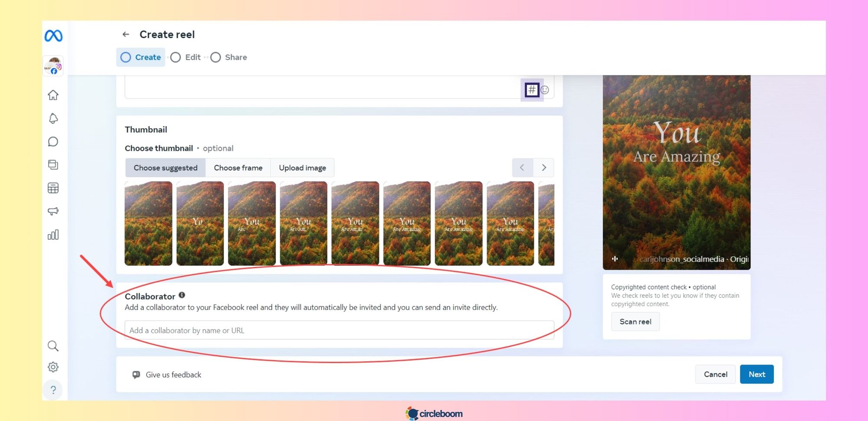This screenshot has width=868, height=421.
Task: Open Messenger chat icon in sidebar
Action: (x=53, y=141)
